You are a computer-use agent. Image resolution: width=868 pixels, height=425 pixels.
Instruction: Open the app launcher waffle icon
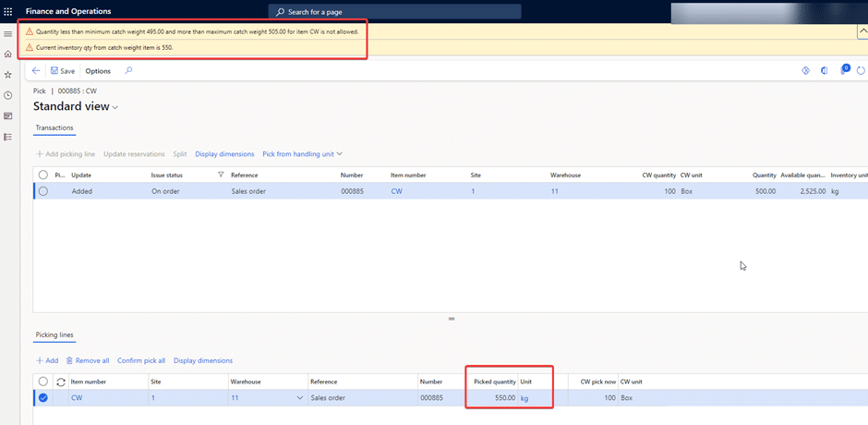pyautogui.click(x=8, y=11)
